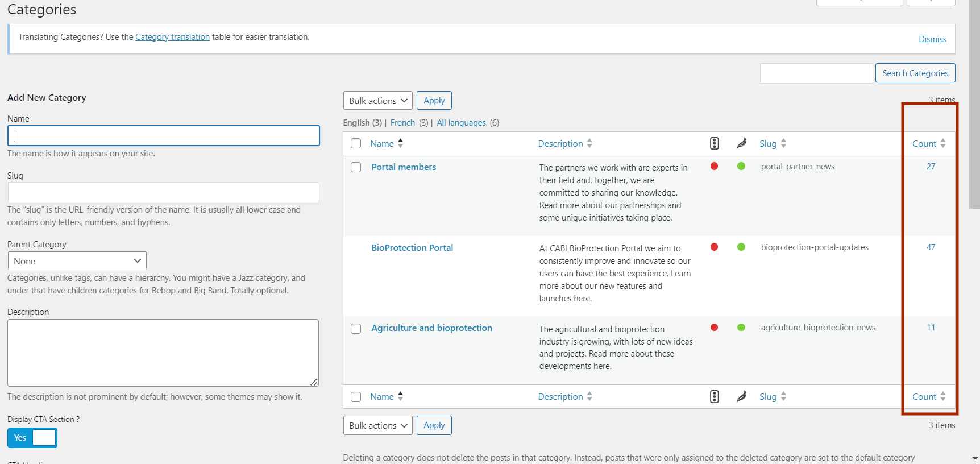Focus the category search input box
The image size is (980, 464).
click(816, 73)
